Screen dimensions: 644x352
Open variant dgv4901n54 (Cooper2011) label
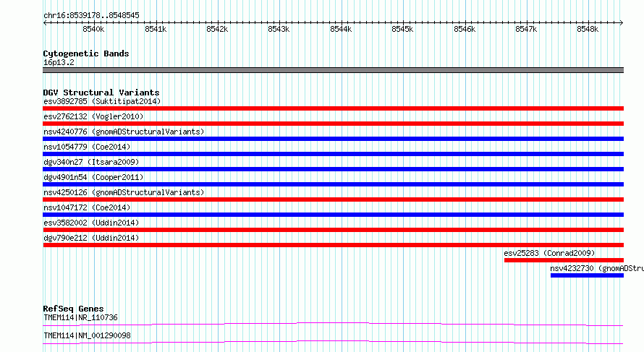tap(93, 177)
